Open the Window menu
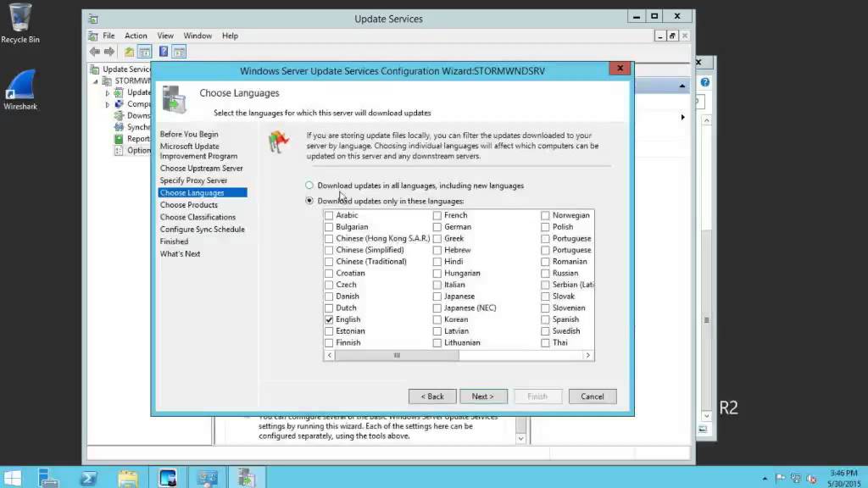The width and height of the screenshot is (868, 488). point(198,36)
